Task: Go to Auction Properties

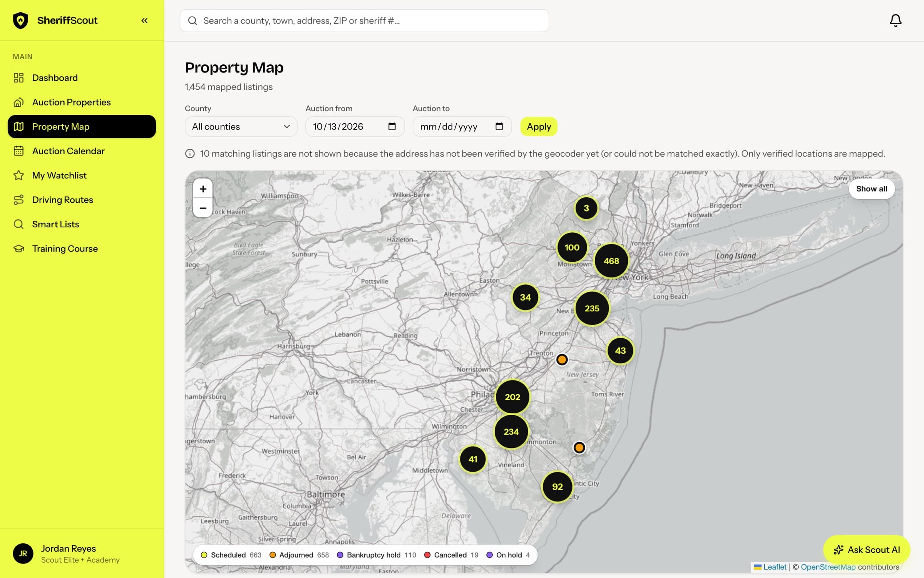Action: [x=82, y=102]
